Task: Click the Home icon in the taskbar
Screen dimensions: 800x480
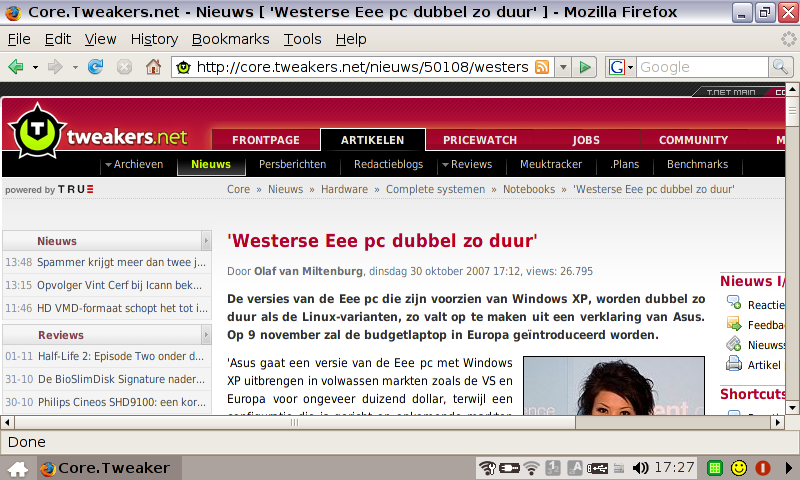Action: pos(18,468)
